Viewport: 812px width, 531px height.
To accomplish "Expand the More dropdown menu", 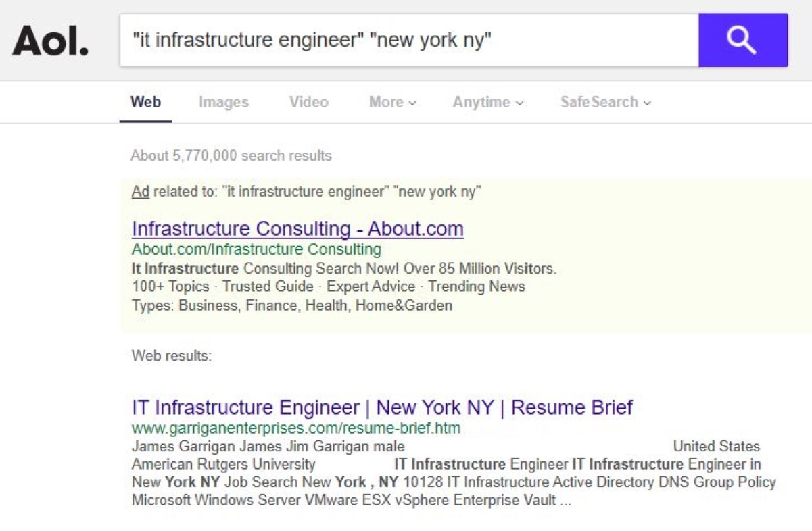I will tap(393, 102).
